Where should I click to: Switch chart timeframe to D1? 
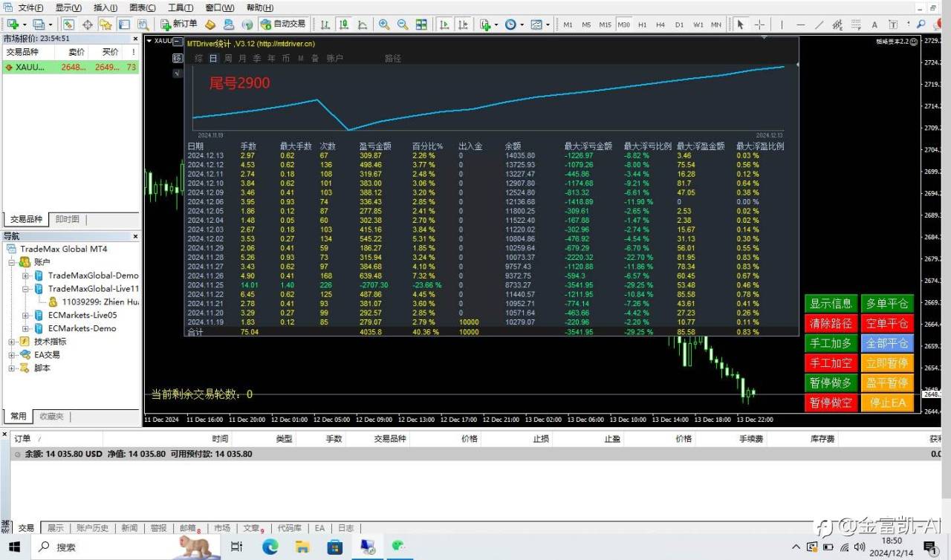[679, 25]
